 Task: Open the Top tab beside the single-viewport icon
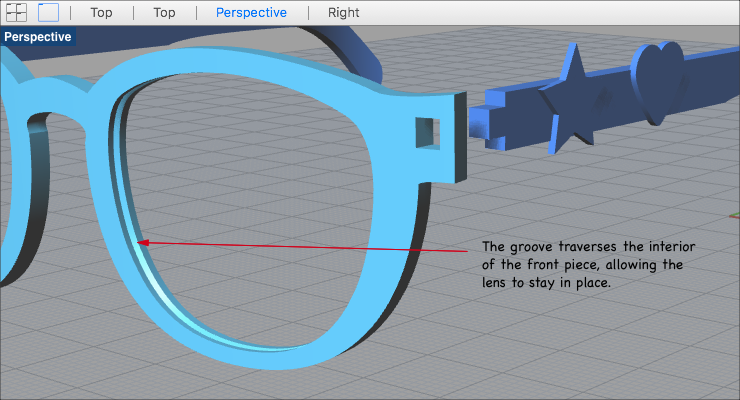101,13
